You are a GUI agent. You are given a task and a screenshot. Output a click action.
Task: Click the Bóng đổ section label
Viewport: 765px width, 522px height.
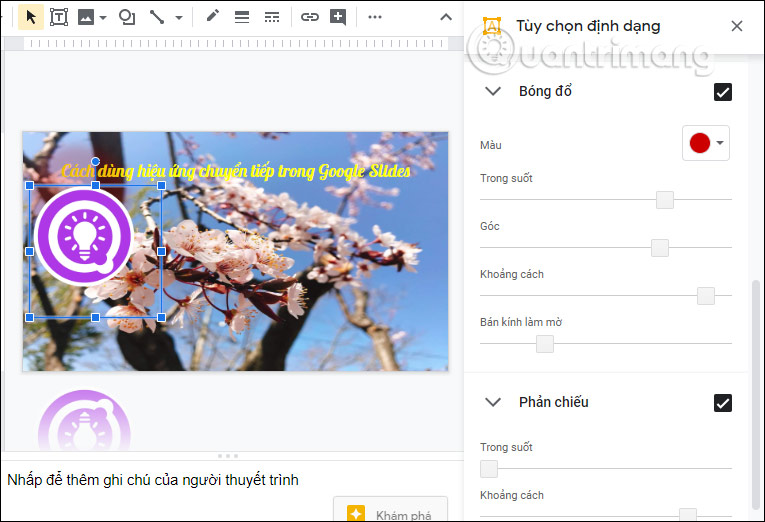coord(545,91)
